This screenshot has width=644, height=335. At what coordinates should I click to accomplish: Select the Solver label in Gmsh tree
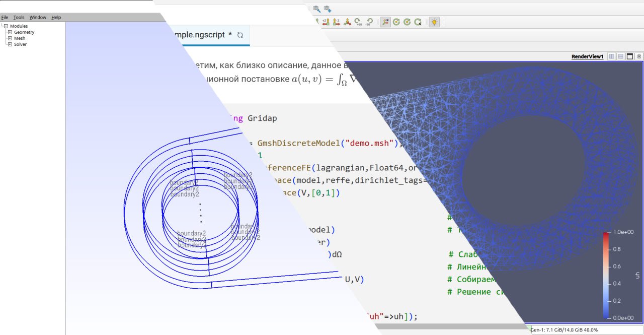coord(21,44)
